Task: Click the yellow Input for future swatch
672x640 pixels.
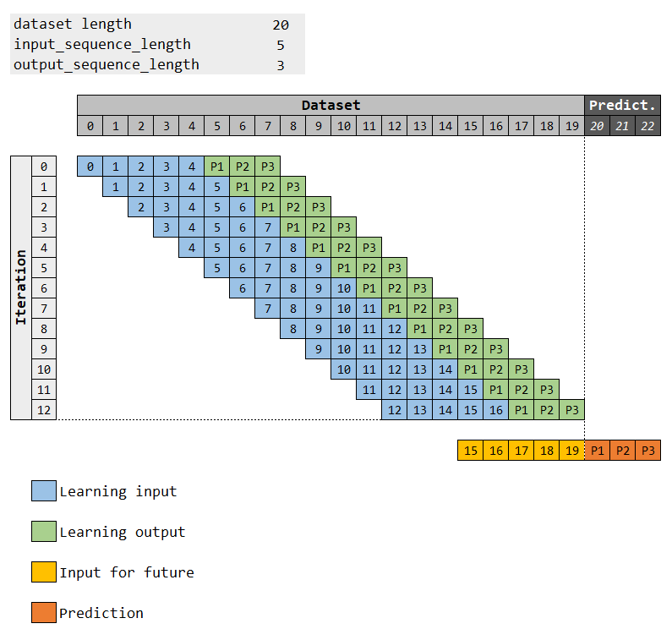Action: [44, 572]
